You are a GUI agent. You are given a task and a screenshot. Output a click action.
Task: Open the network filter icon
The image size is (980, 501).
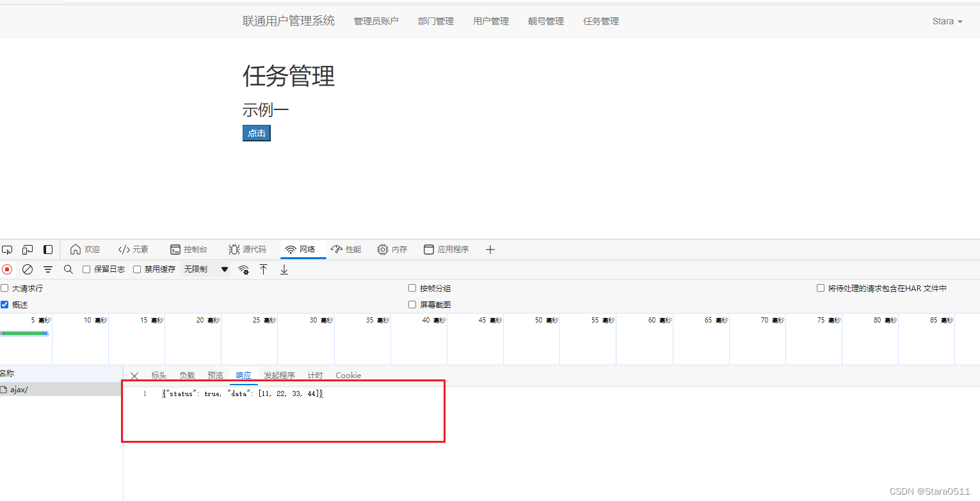point(48,269)
